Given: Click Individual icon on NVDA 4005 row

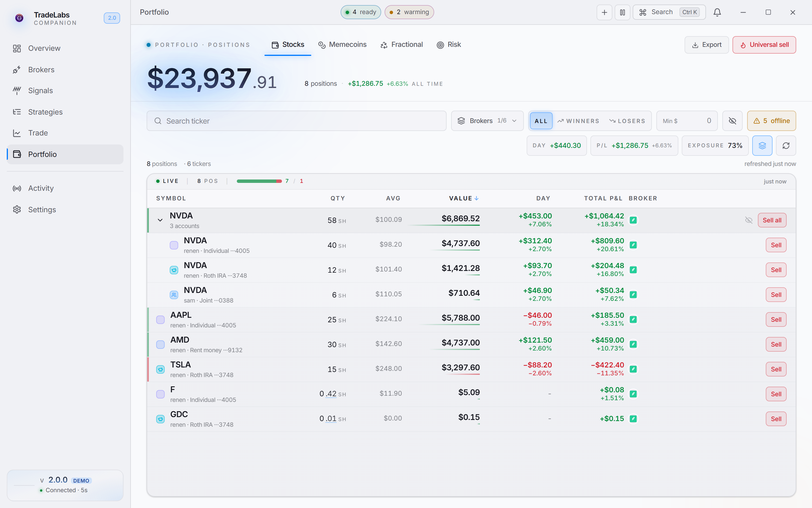Looking at the screenshot, I should (x=174, y=245).
